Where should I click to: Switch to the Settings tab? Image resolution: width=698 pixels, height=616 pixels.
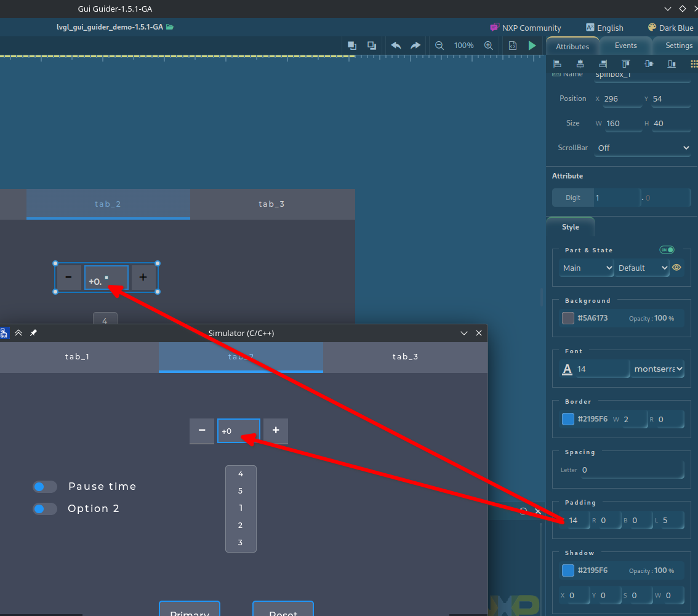[678, 46]
